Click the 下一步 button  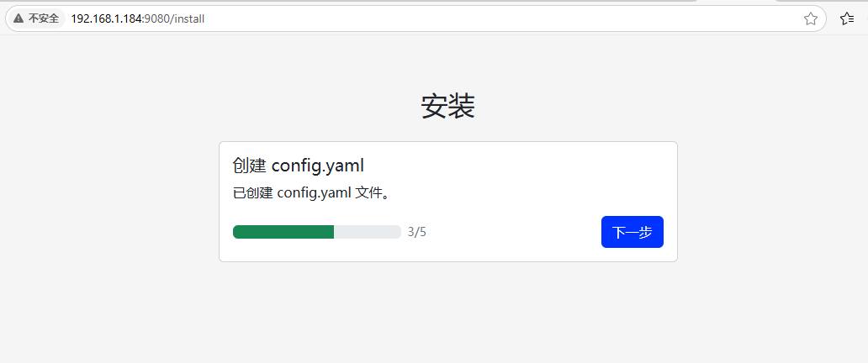click(x=632, y=232)
